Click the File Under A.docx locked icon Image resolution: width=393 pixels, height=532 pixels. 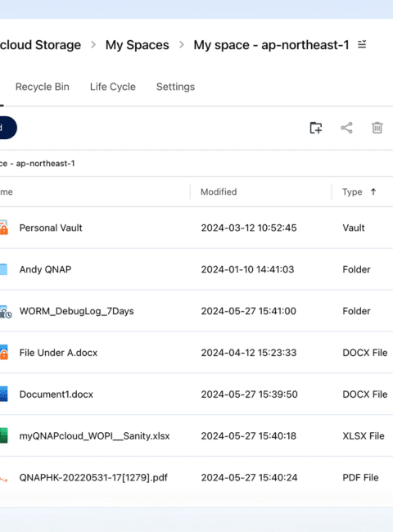[4, 353]
